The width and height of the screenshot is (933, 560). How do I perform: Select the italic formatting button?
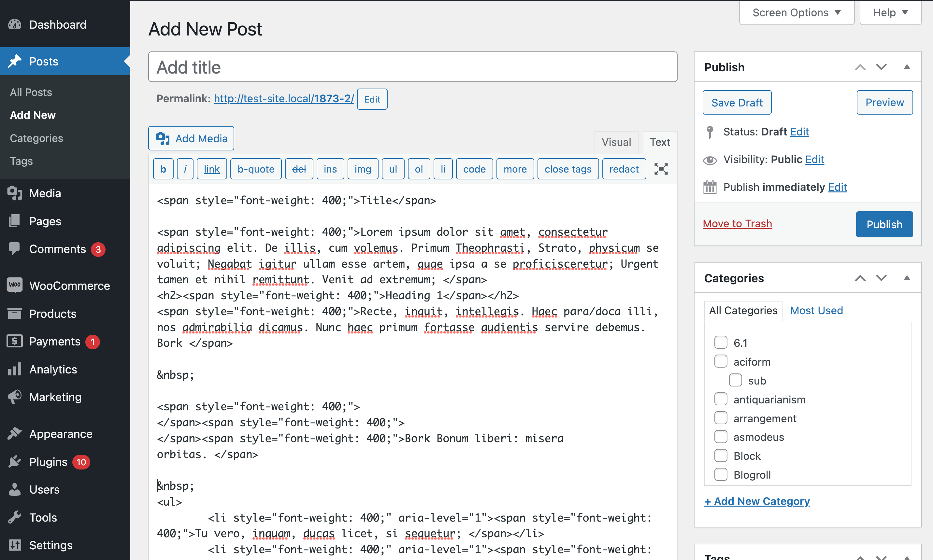pos(185,169)
